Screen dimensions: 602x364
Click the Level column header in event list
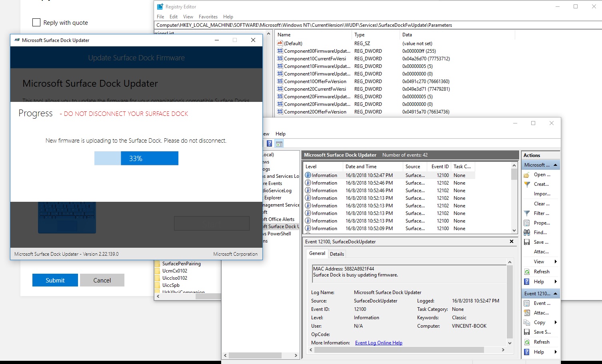click(322, 167)
